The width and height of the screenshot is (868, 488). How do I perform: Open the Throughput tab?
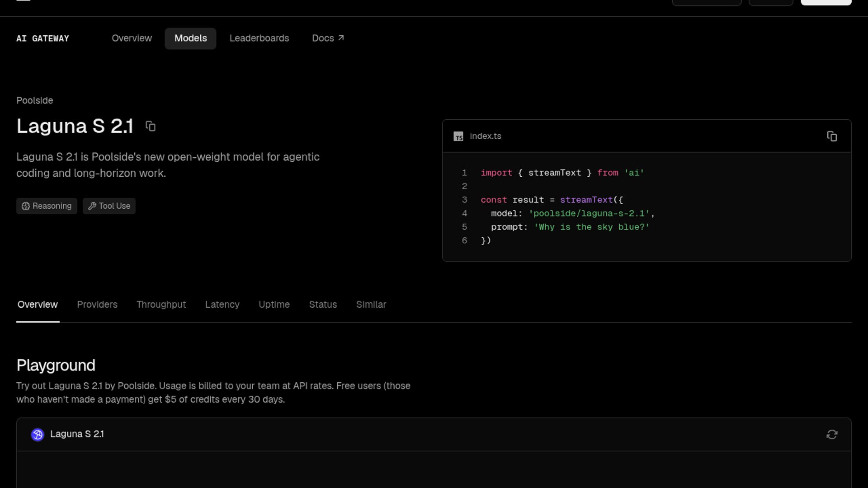pos(161,305)
